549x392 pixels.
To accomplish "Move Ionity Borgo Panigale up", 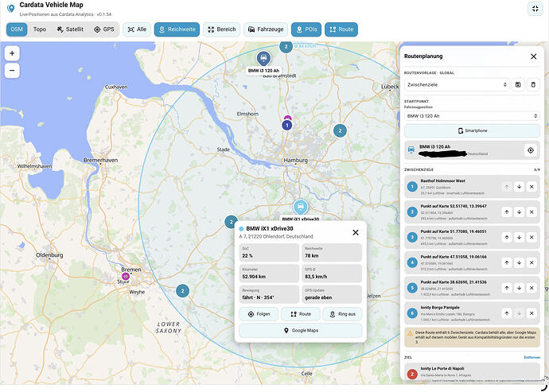I will [507, 313].
